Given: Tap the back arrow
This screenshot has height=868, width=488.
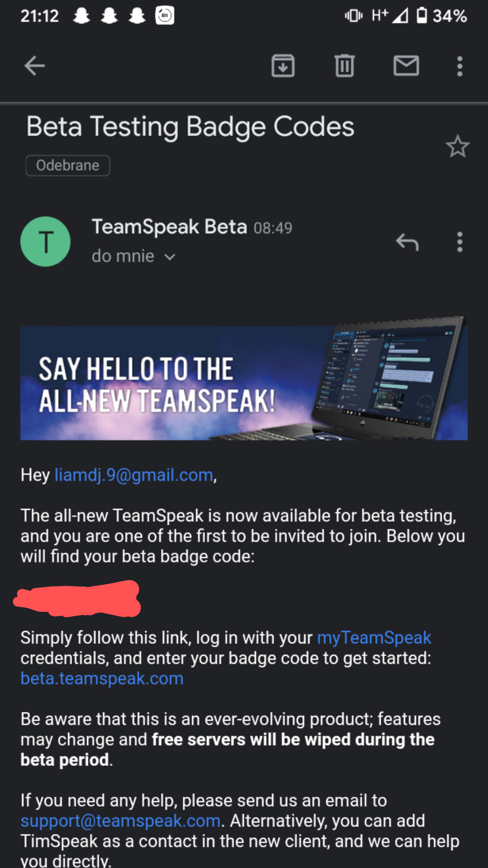Looking at the screenshot, I should [34, 66].
